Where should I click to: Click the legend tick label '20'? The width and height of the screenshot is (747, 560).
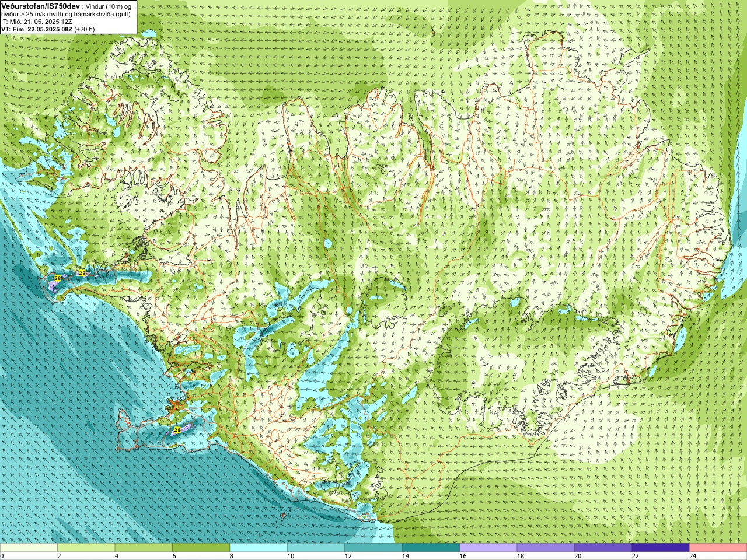[578, 556]
